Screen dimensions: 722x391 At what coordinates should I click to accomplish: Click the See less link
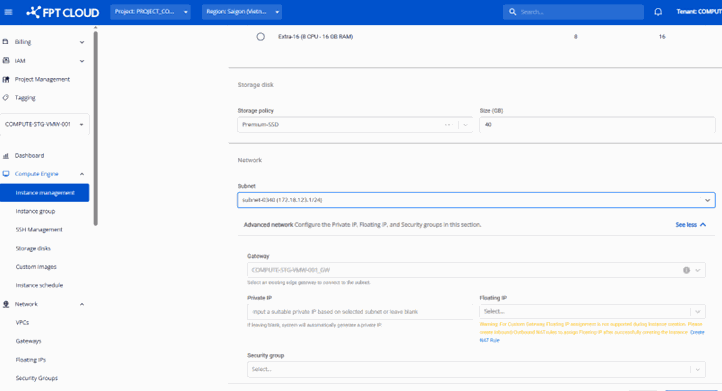click(690, 225)
